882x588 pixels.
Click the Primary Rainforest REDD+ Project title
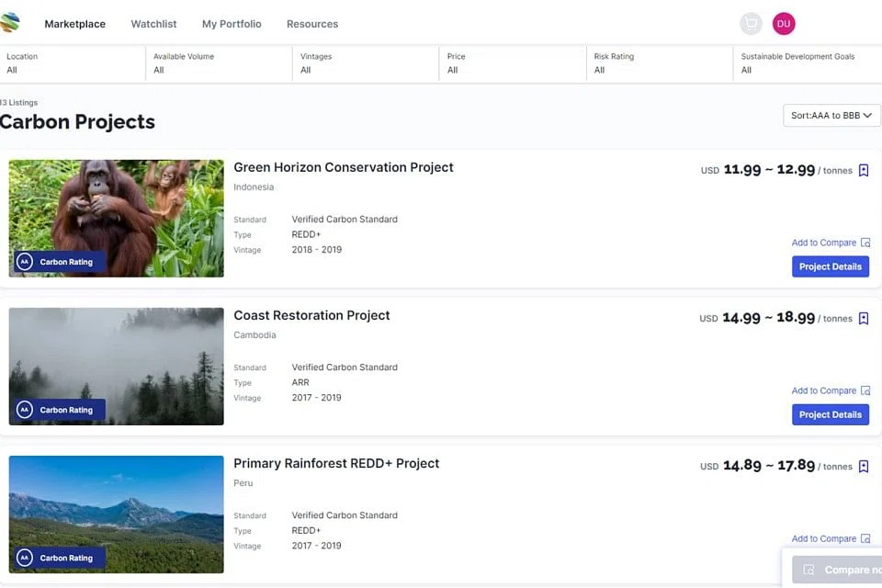pyautogui.click(x=336, y=463)
